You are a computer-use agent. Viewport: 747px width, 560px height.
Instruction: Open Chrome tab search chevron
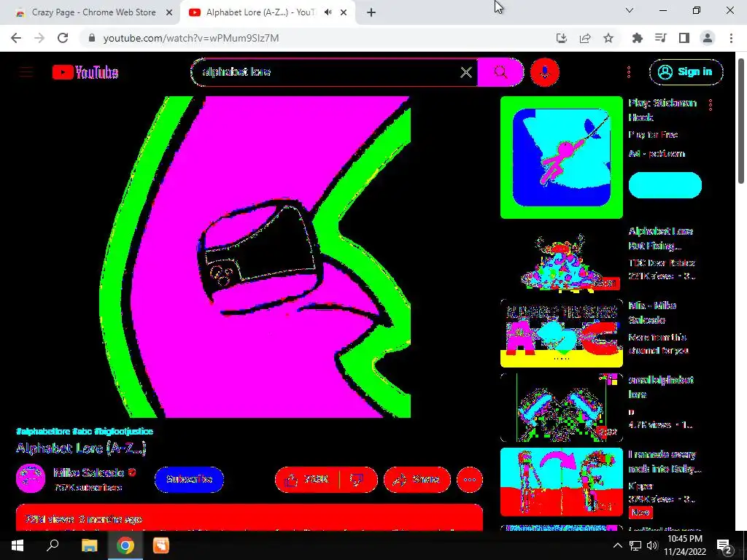(630, 10)
